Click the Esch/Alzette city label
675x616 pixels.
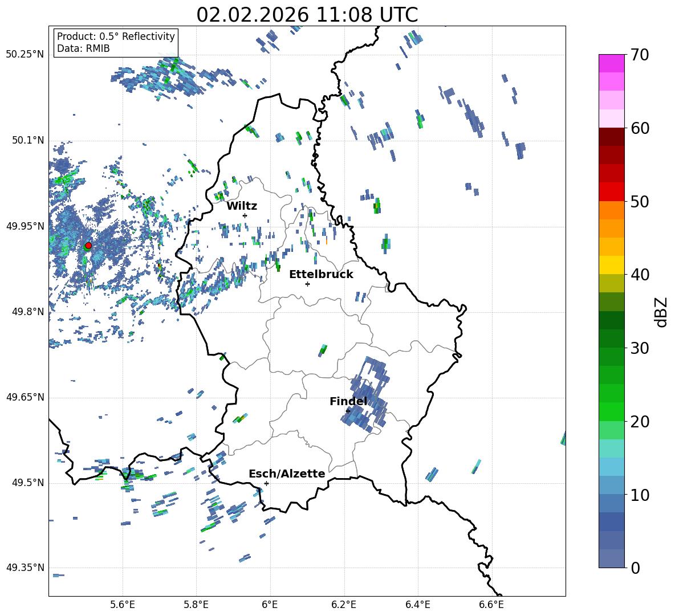287,474
